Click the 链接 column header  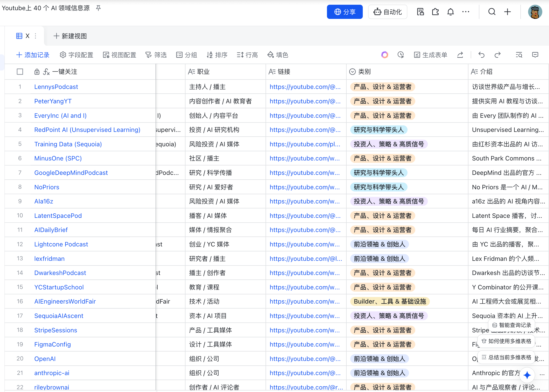(x=306, y=72)
